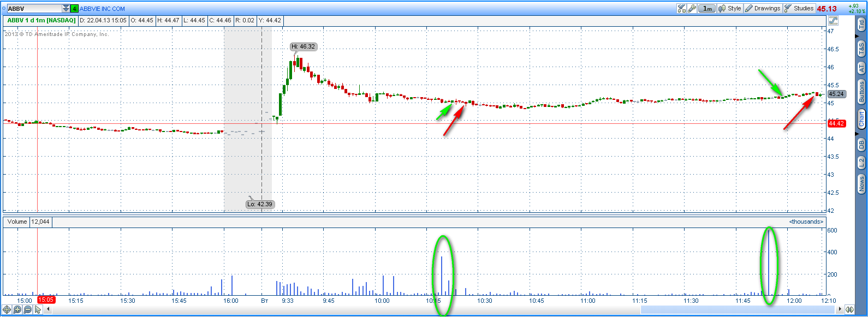Click the D: 22.04.13 15:05 date field
Screen dimensions: 868x317
(x=103, y=21)
